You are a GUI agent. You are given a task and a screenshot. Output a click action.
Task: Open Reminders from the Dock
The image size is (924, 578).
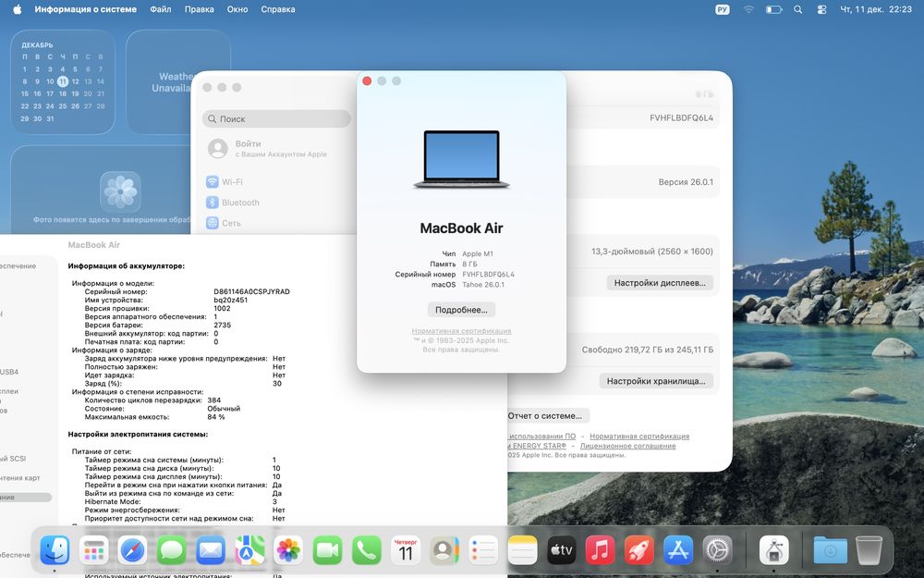tap(483, 550)
